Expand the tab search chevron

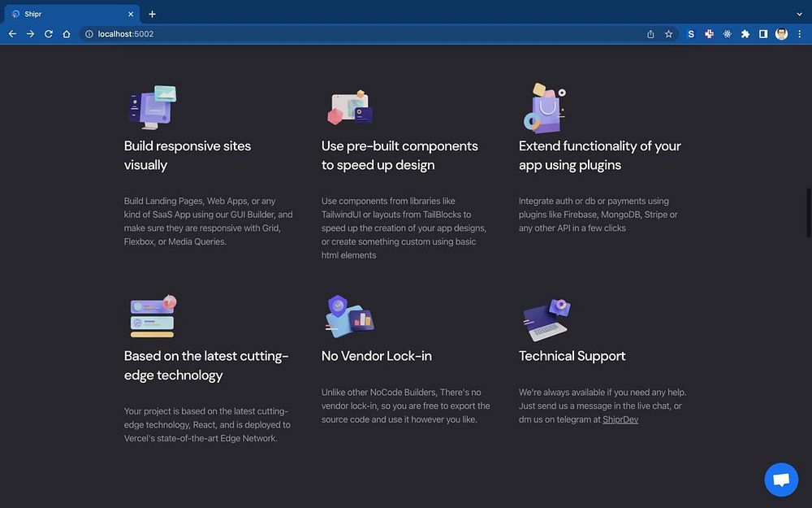(799, 14)
